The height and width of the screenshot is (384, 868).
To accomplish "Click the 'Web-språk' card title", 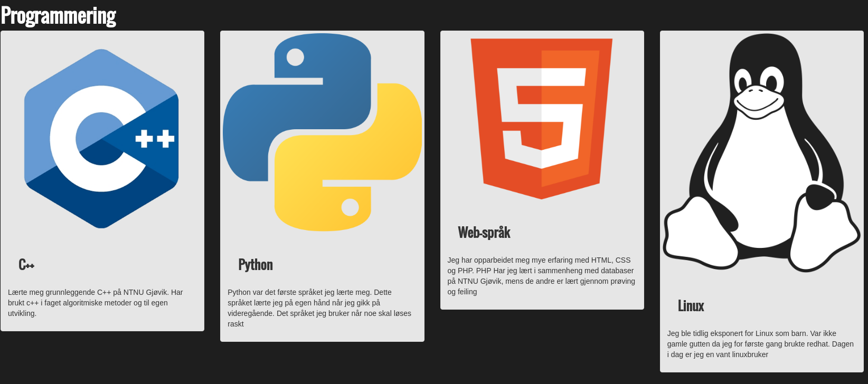I will 484,232.
